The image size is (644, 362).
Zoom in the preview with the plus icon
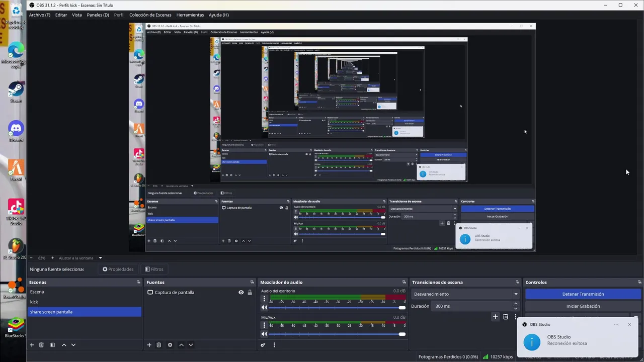[52, 258]
